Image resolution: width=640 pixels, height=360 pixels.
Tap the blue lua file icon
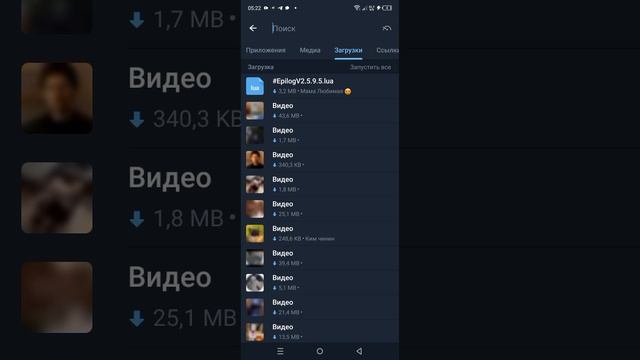tap(255, 86)
